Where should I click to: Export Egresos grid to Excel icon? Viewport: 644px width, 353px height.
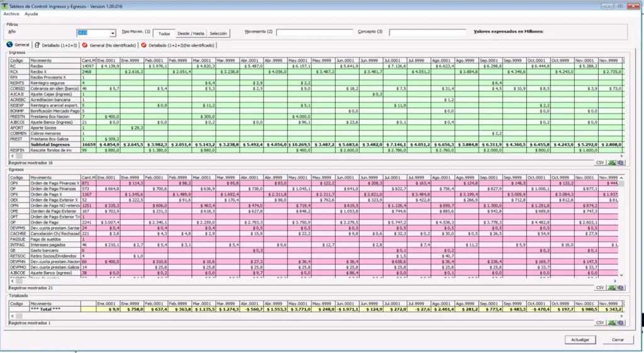(x=611, y=287)
